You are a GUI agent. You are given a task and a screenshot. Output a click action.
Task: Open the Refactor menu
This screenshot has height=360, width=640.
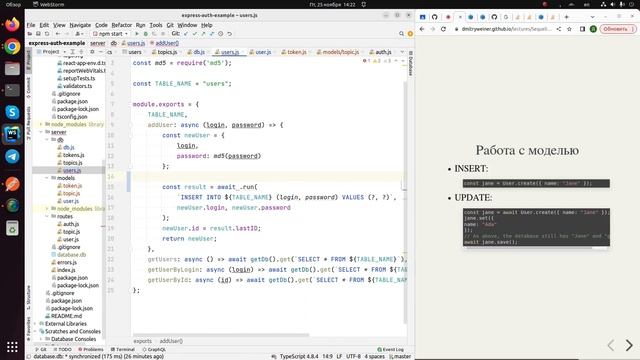click(x=122, y=25)
